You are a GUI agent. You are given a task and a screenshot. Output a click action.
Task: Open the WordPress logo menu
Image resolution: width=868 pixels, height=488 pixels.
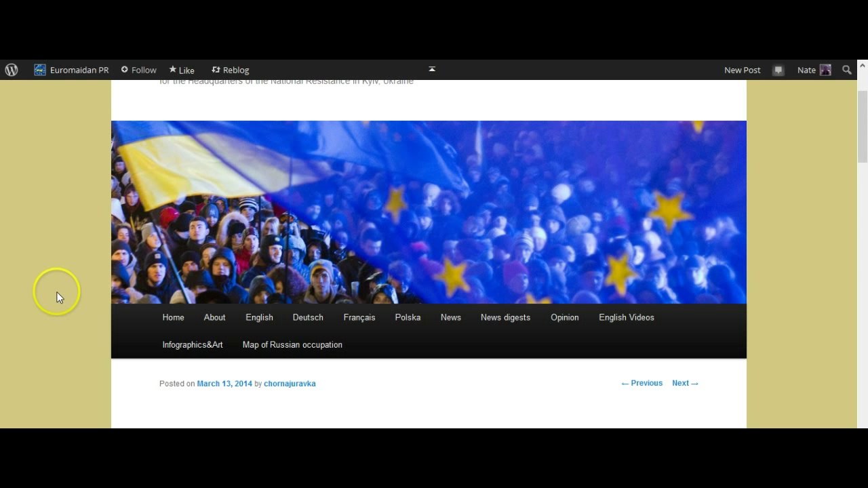12,70
